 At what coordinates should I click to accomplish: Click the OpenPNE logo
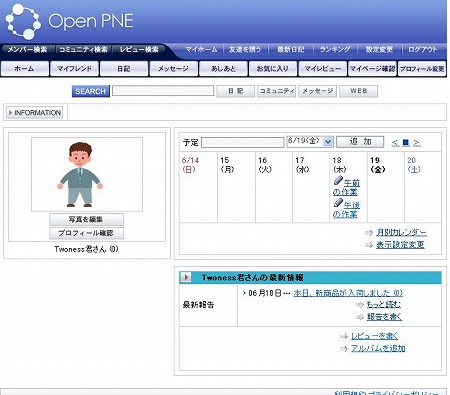point(69,21)
